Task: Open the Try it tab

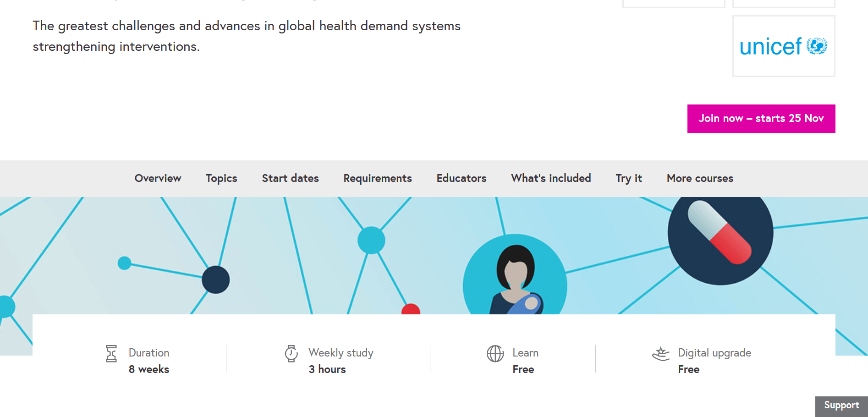Action: (629, 178)
